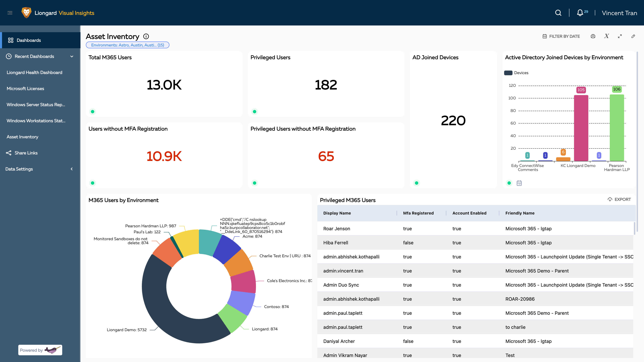Select Share Links in sidebar
This screenshot has height=362, width=644.
click(x=26, y=153)
